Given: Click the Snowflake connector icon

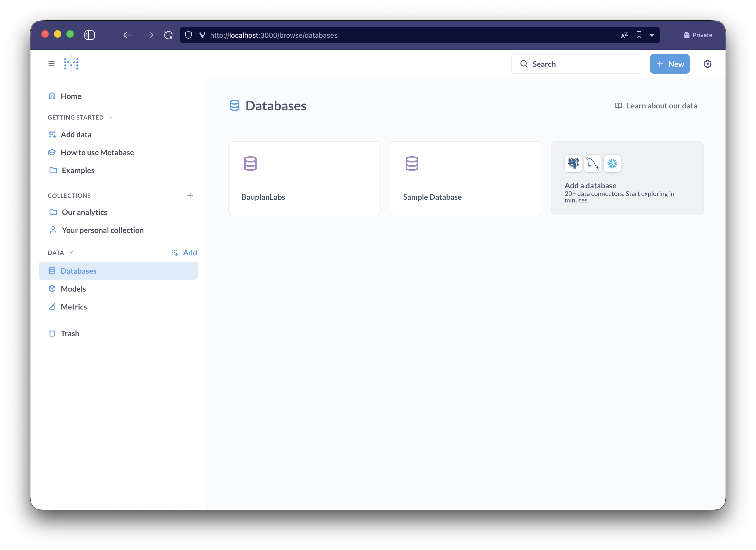Looking at the screenshot, I should 612,163.
